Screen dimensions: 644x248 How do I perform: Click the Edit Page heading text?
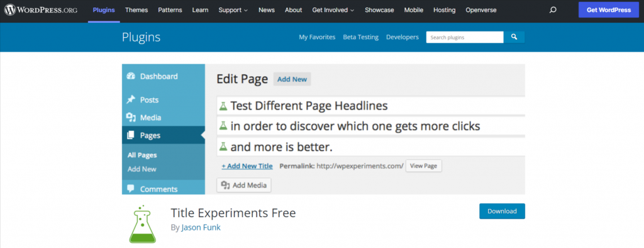coord(242,79)
